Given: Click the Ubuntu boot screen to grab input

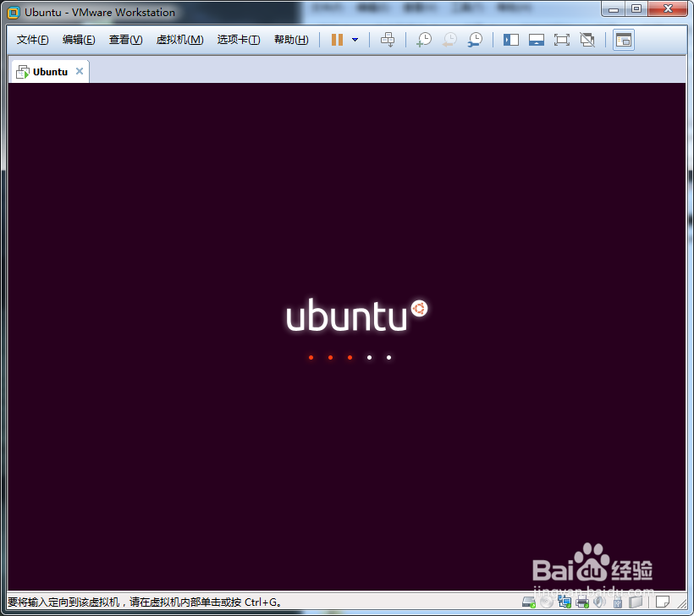Looking at the screenshot, I should click(x=346, y=336).
